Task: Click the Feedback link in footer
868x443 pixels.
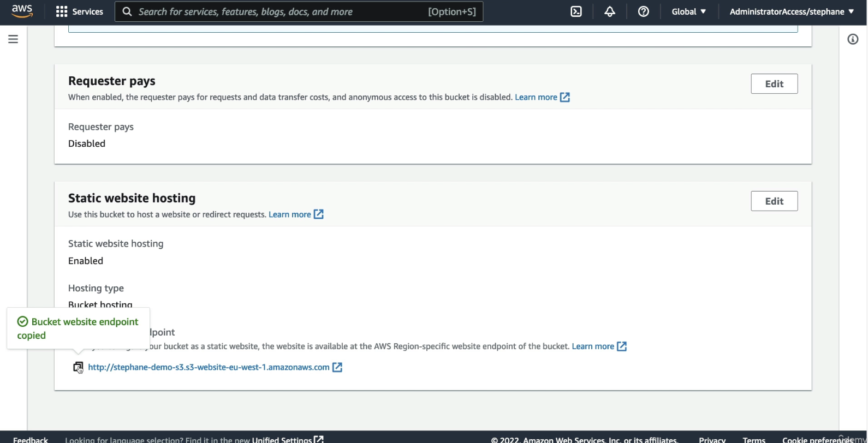Action: point(31,439)
